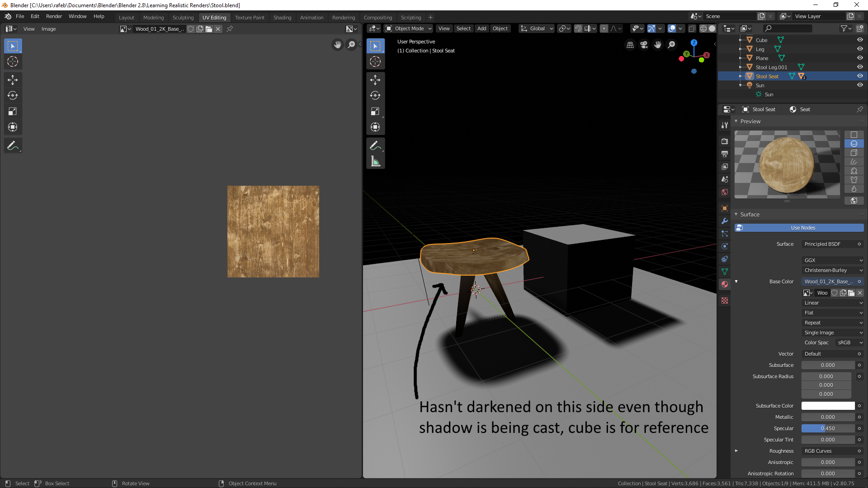Drag the Specular value slider
Screen dimensions: 868x488
(x=827, y=428)
